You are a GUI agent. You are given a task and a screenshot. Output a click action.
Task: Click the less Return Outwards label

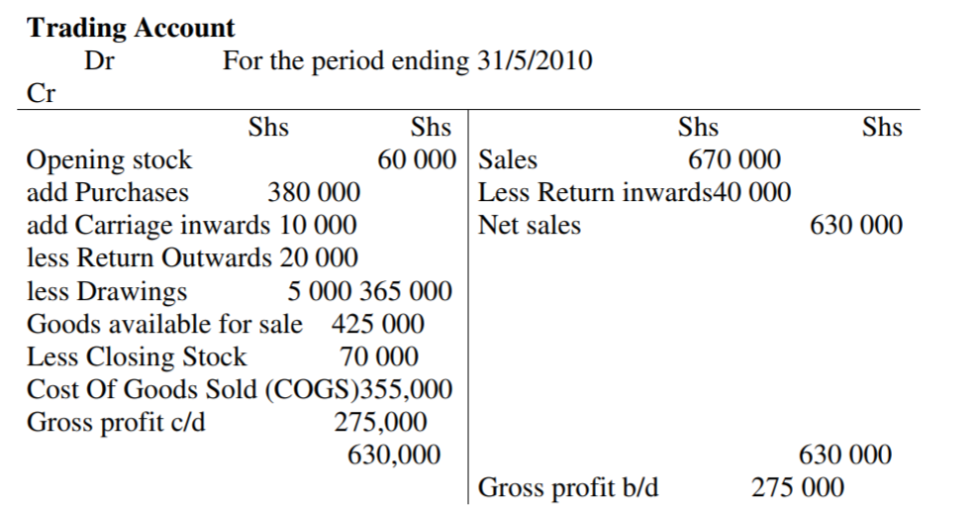[x=147, y=257]
